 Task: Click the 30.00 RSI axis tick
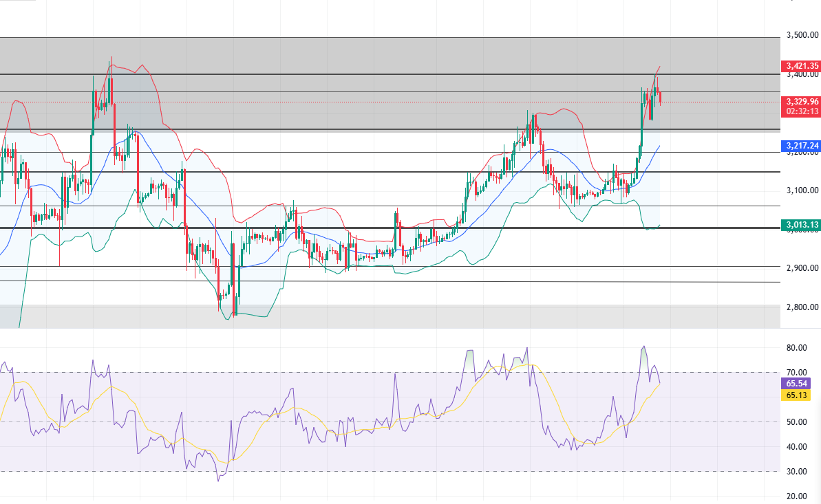pyautogui.click(x=797, y=472)
